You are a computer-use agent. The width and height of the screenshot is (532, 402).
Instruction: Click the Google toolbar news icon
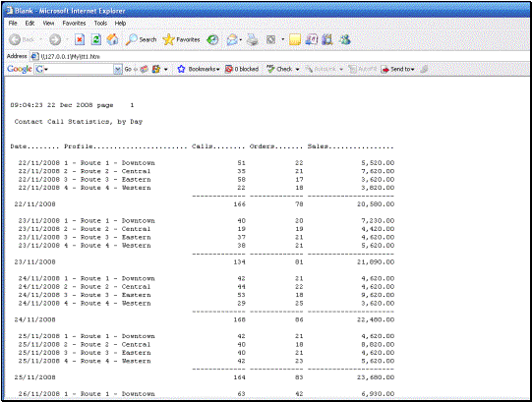tap(145, 69)
